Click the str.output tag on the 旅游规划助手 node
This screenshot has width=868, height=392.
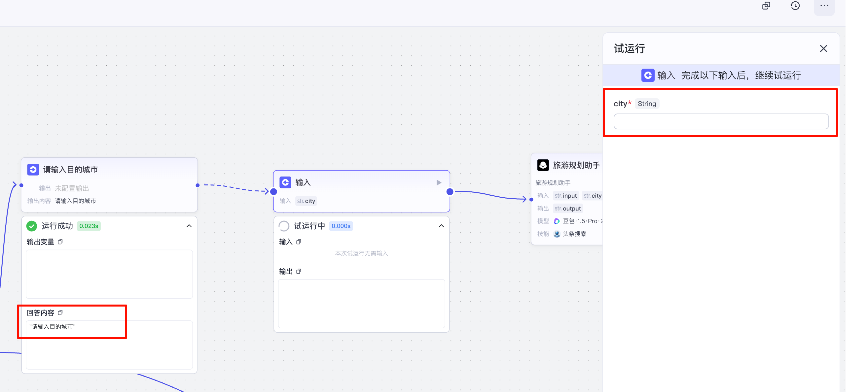[568, 209]
